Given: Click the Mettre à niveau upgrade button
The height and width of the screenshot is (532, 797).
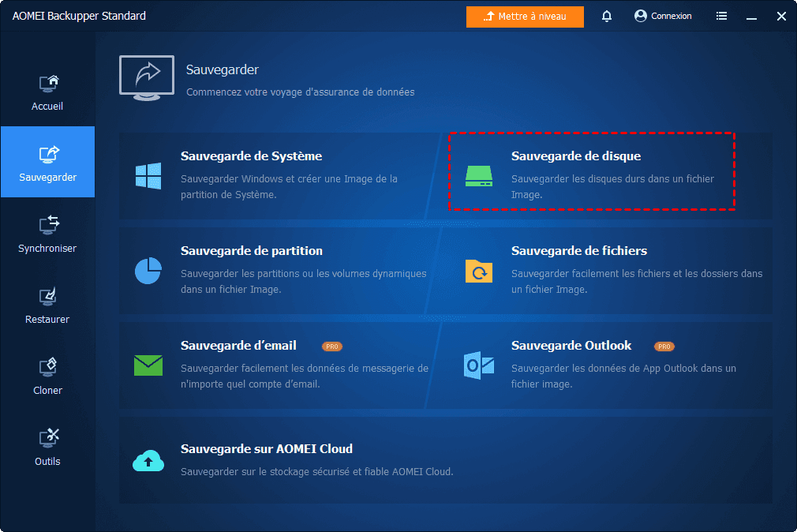Looking at the screenshot, I should pos(525,17).
